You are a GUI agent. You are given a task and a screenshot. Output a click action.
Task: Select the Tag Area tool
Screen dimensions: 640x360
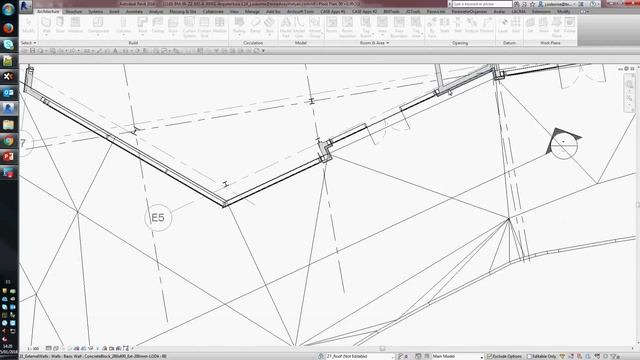click(416, 27)
